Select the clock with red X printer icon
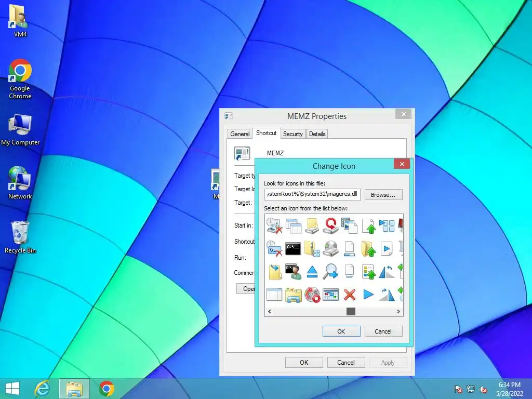Image resolution: width=532 pixels, height=399 pixels. [274, 226]
